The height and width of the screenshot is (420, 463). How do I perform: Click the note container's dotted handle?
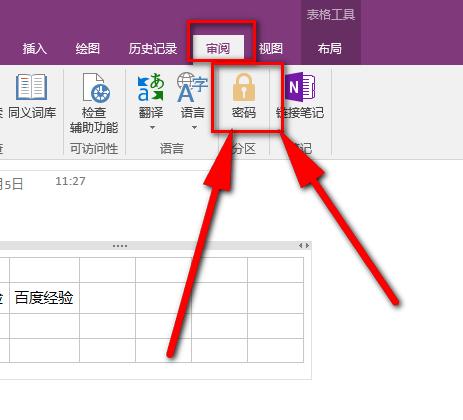(120, 246)
